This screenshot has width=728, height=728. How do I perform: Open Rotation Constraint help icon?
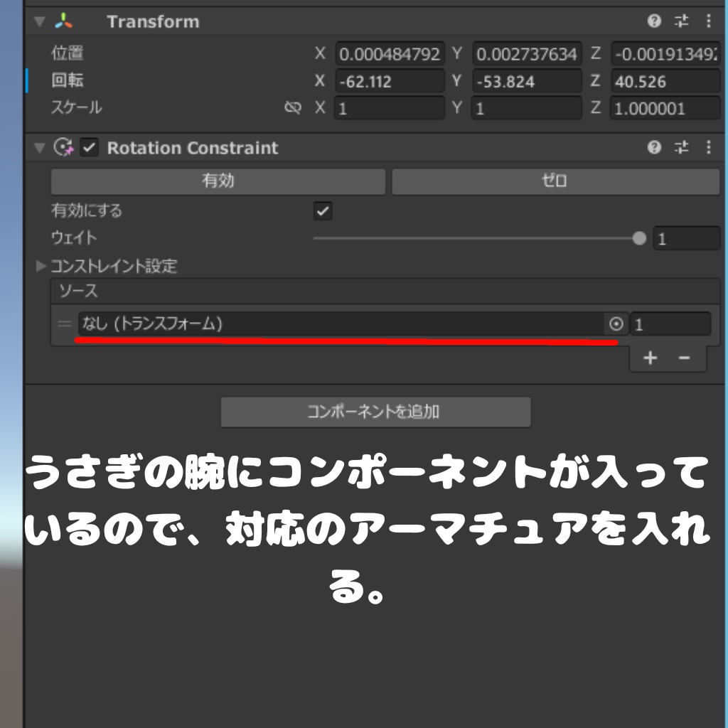tap(654, 147)
